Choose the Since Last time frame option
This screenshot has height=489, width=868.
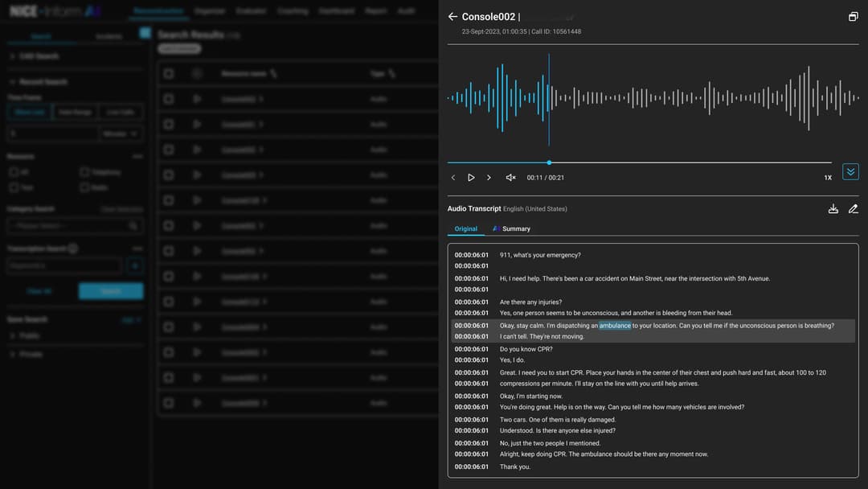coord(30,112)
